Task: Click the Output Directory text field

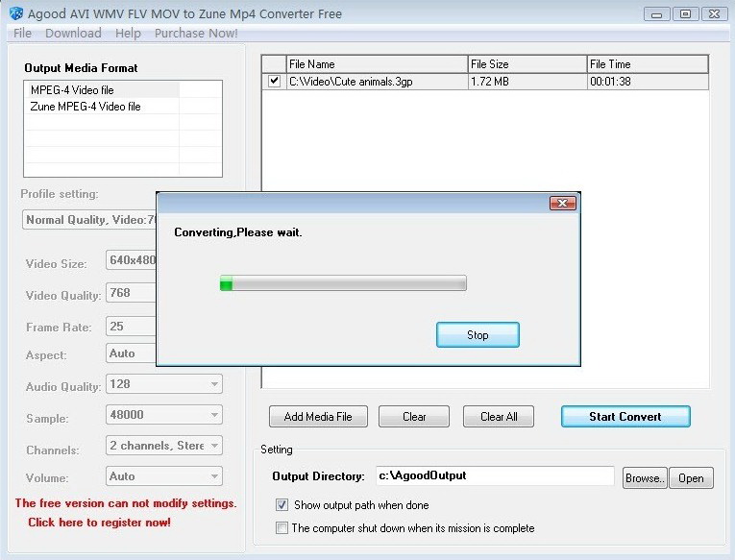Action: [x=495, y=475]
